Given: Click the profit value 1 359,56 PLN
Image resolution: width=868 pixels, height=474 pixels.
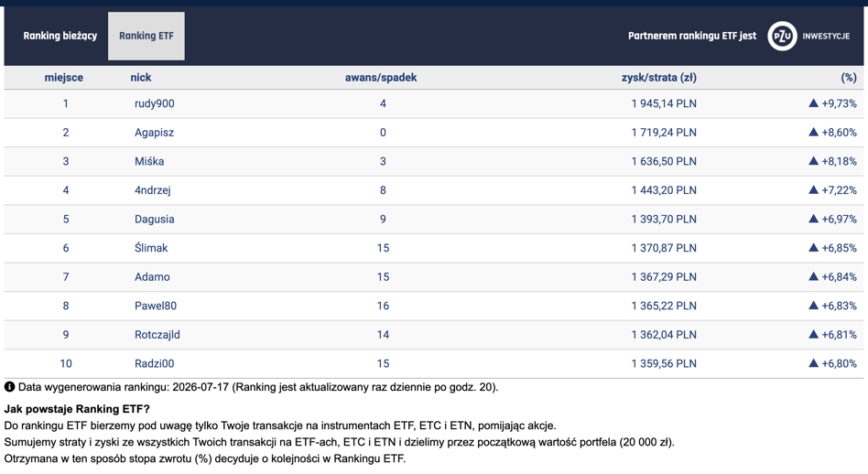Looking at the screenshot, I should 664,363.
